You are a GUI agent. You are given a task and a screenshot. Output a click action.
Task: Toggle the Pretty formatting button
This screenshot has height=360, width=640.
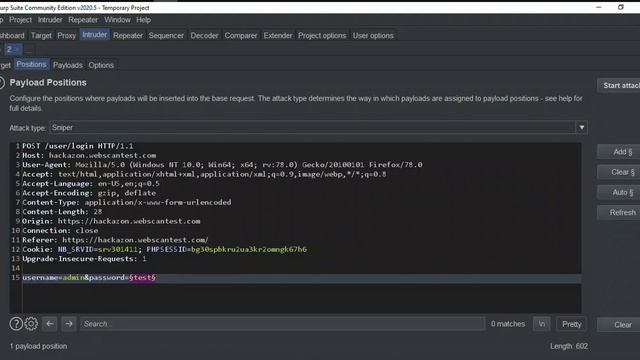point(571,324)
